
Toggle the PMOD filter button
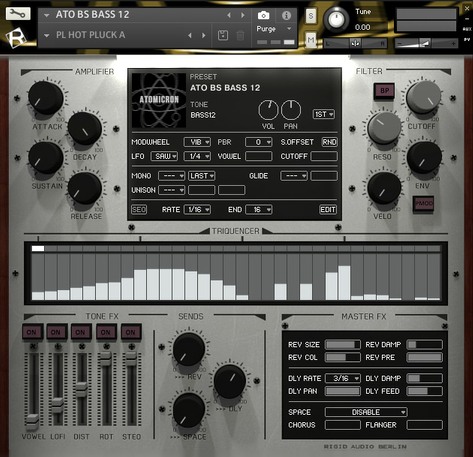424,203
